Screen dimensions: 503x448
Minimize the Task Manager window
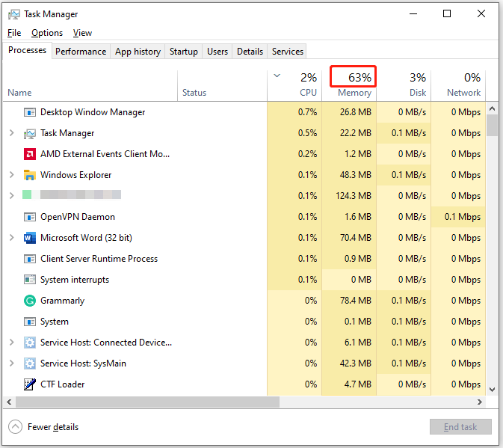[413, 13]
